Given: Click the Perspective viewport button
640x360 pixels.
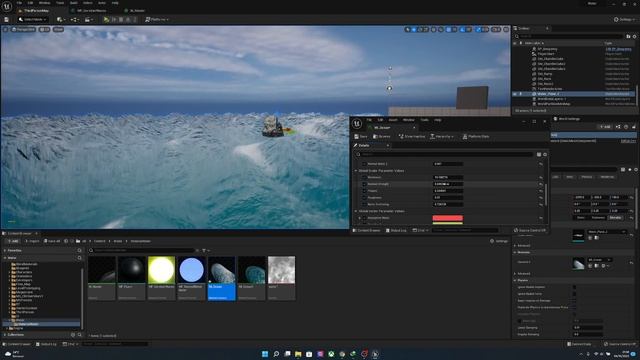Looking at the screenshot, I should coord(23,29).
